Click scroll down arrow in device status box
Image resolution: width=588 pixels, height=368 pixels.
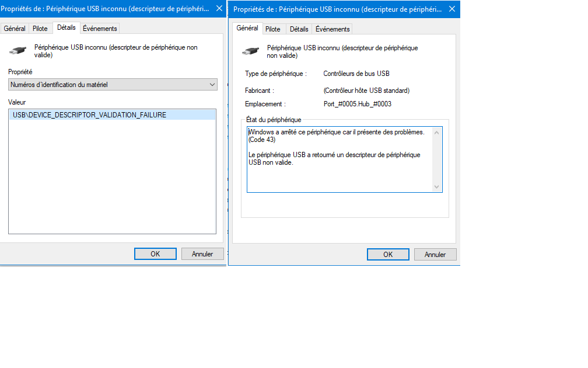[436, 187]
